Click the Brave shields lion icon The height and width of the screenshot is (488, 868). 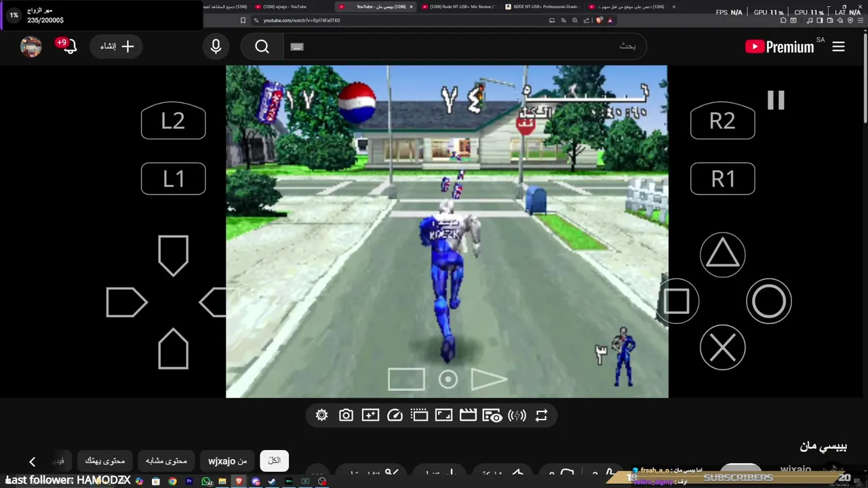pyautogui.click(x=599, y=20)
